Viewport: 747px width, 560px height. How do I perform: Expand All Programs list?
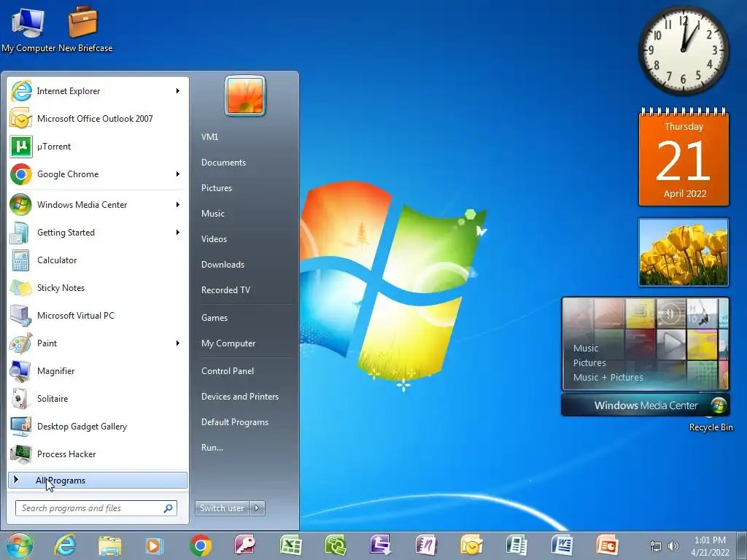(98, 481)
